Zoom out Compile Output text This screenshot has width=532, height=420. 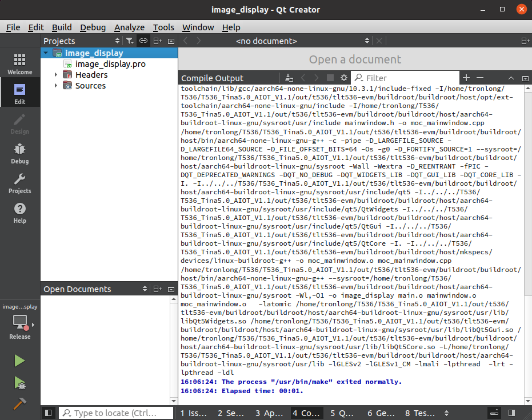pos(480,78)
